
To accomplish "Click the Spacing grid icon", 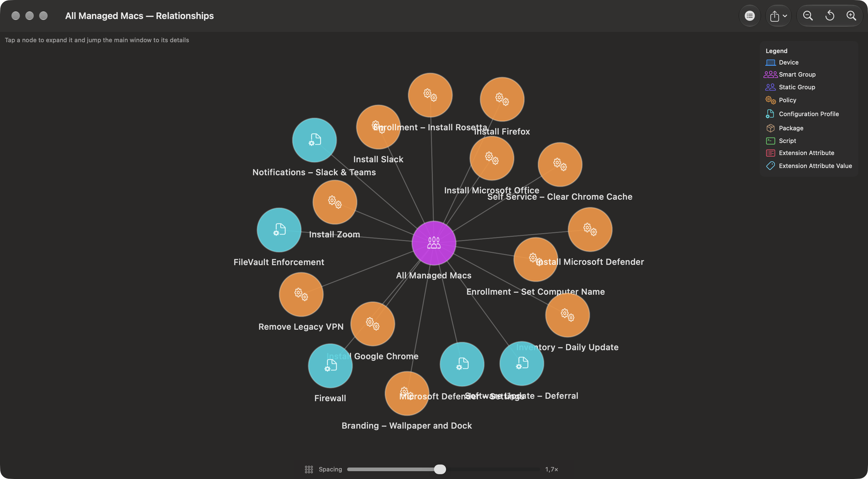I will pyautogui.click(x=309, y=469).
